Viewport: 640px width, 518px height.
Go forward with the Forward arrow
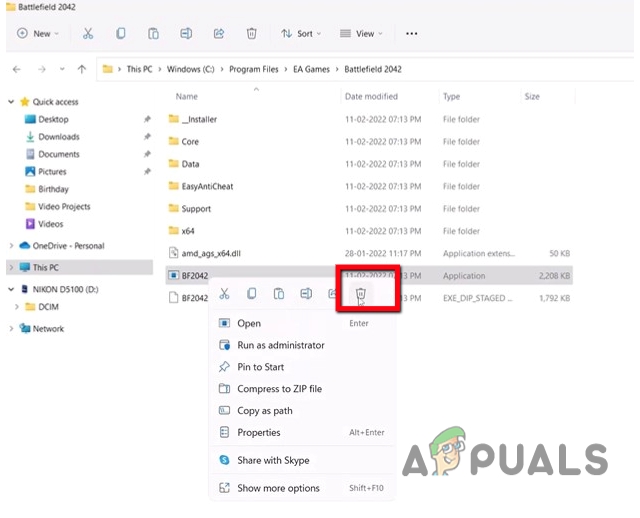42,69
